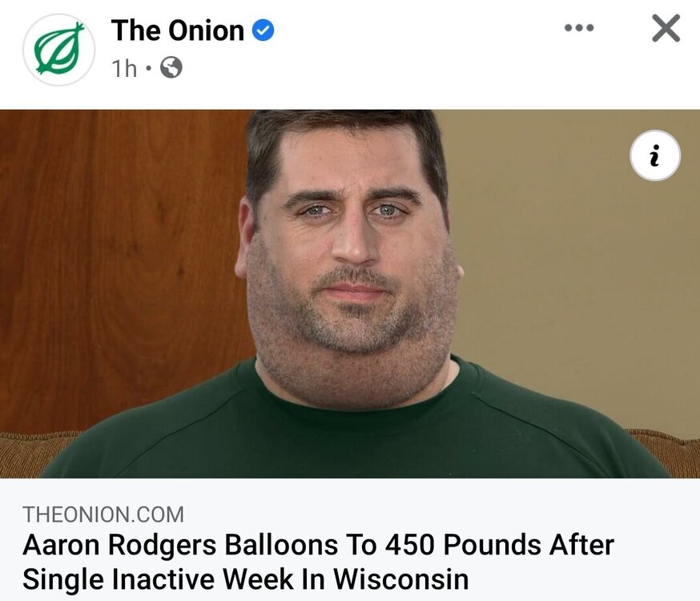Expand post actions with the ellipsis
This screenshot has height=601, width=700.
579,28
